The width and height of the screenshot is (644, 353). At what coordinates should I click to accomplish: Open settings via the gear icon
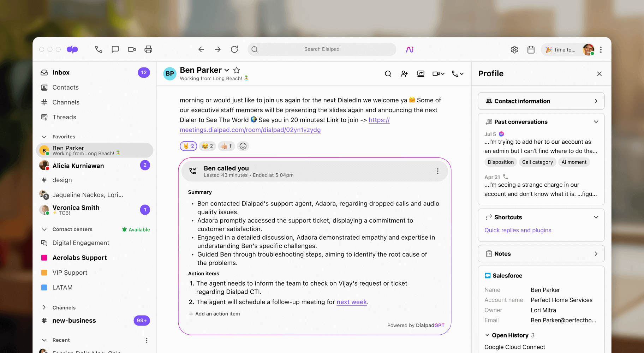click(x=514, y=50)
